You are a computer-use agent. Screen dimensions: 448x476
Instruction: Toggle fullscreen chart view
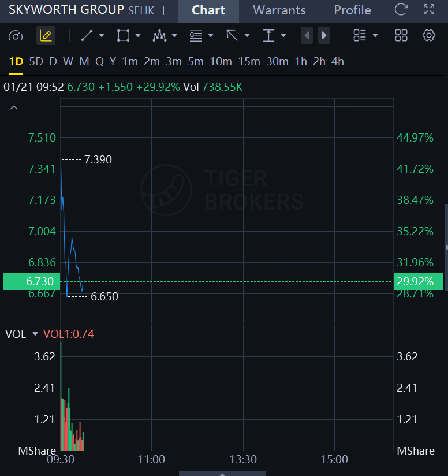[429, 10]
